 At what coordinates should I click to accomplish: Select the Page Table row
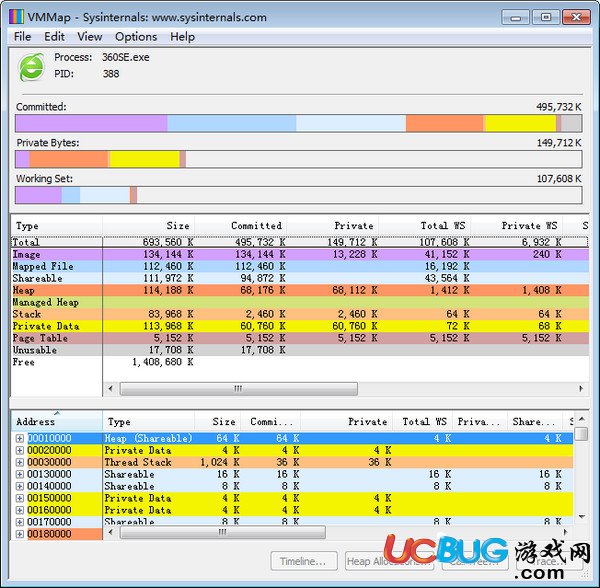pos(300,338)
